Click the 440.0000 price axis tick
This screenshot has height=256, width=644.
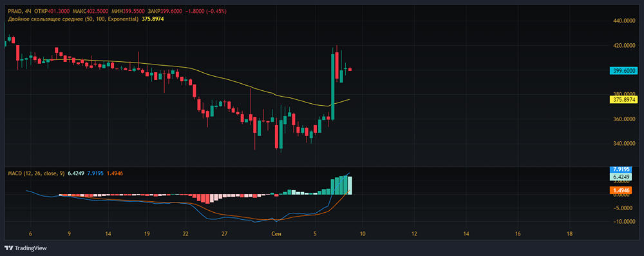click(x=623, y=21)
